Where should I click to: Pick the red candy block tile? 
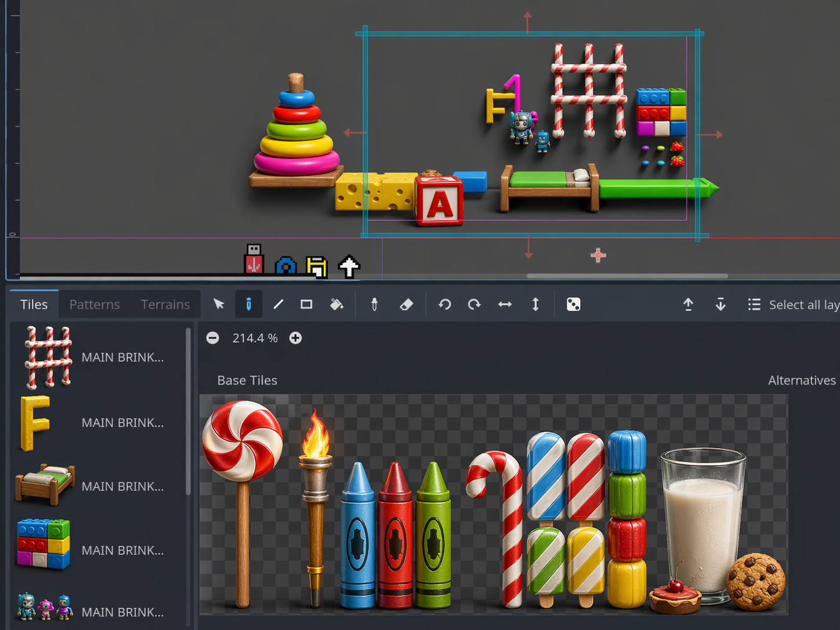(x=627, y=540)
